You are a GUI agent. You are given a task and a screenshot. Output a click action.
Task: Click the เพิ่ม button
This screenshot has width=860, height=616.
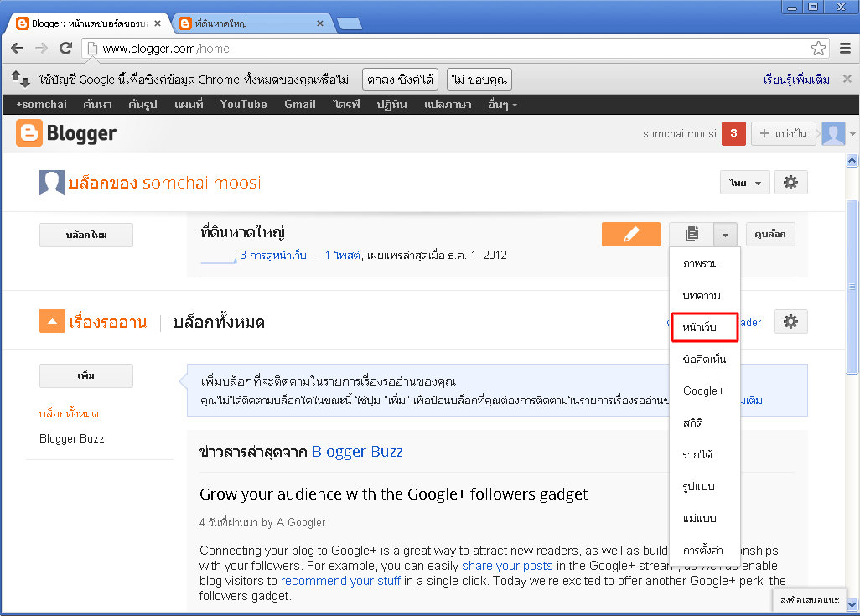(x=86, y=375)
